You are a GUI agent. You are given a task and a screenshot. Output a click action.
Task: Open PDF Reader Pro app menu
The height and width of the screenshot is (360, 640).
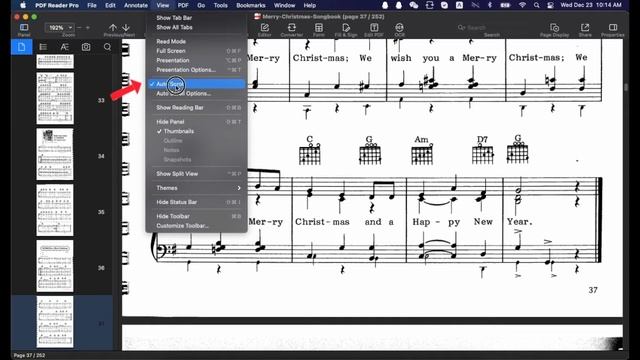pos(57,5)
